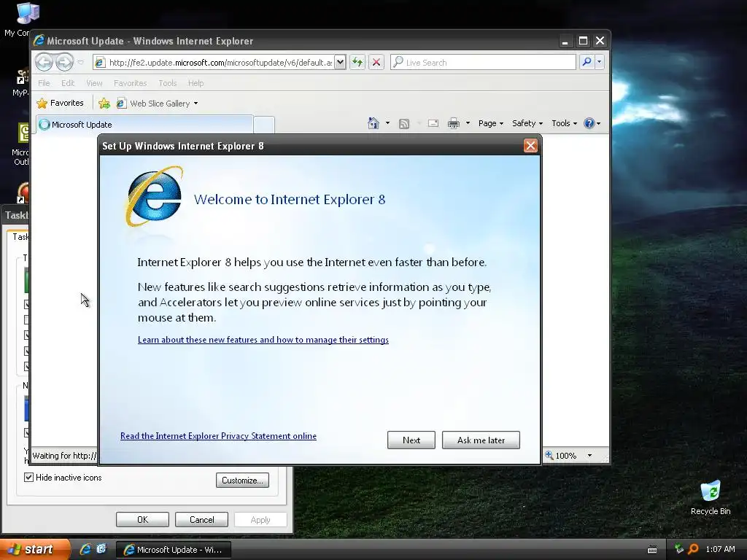Click the red X Stop loading icon

point(376,62)
